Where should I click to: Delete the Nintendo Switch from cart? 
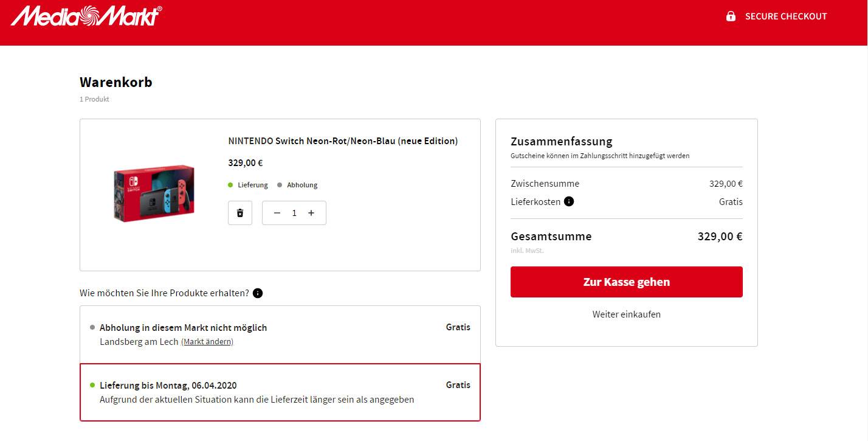240,213
